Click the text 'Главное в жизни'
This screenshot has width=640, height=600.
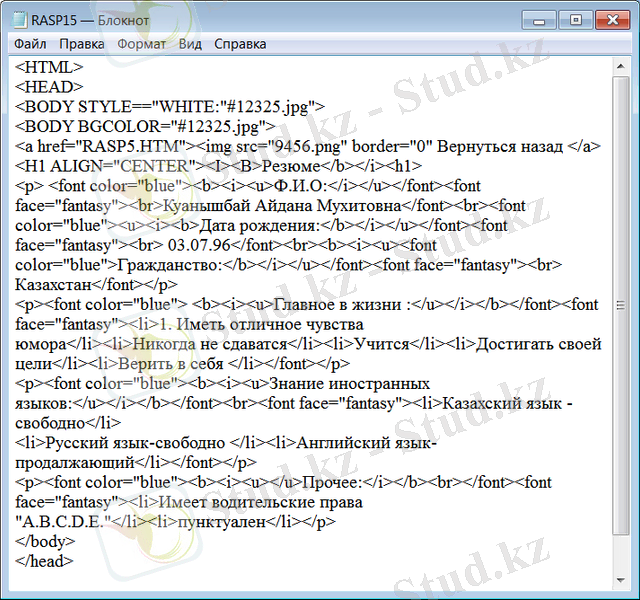pyautogui.click(x=337, y=304)
